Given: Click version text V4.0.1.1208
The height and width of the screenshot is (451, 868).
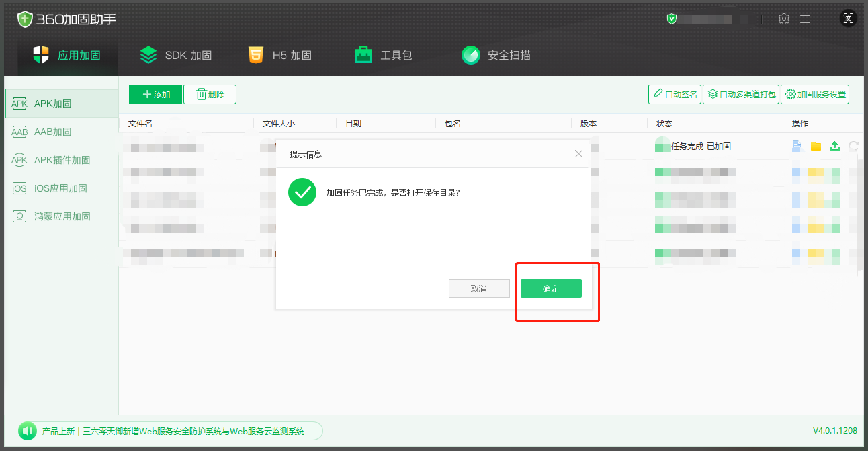Looking at the screenshot, I should pos(835,431).
